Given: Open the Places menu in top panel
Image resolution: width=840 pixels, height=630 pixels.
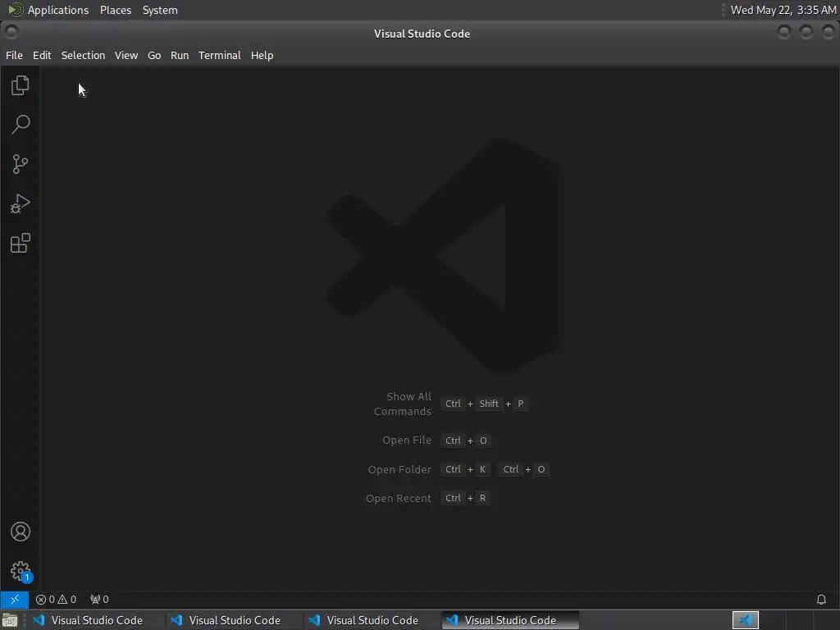Looking at the screenshot, I should [116, 10].
